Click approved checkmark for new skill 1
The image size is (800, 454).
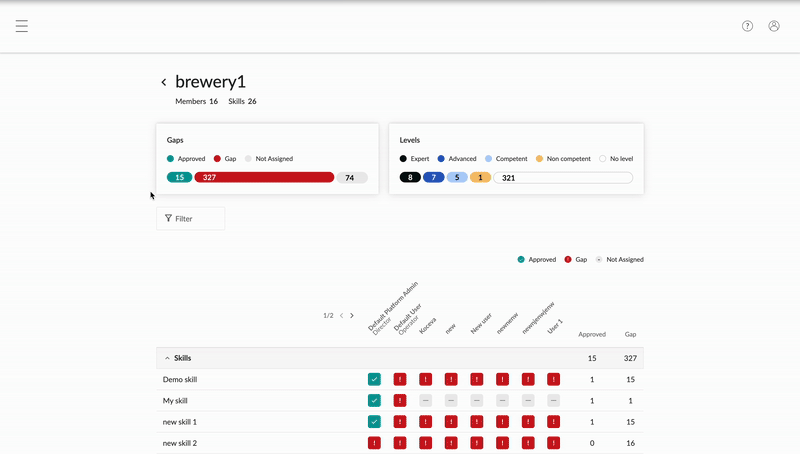pyautogui.click(x=374, y=422)
